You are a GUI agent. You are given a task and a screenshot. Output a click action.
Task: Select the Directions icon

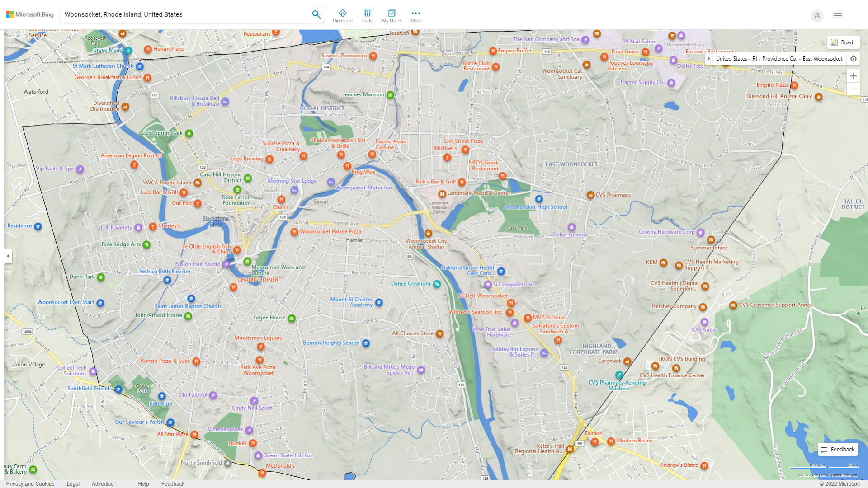[343, 14]
